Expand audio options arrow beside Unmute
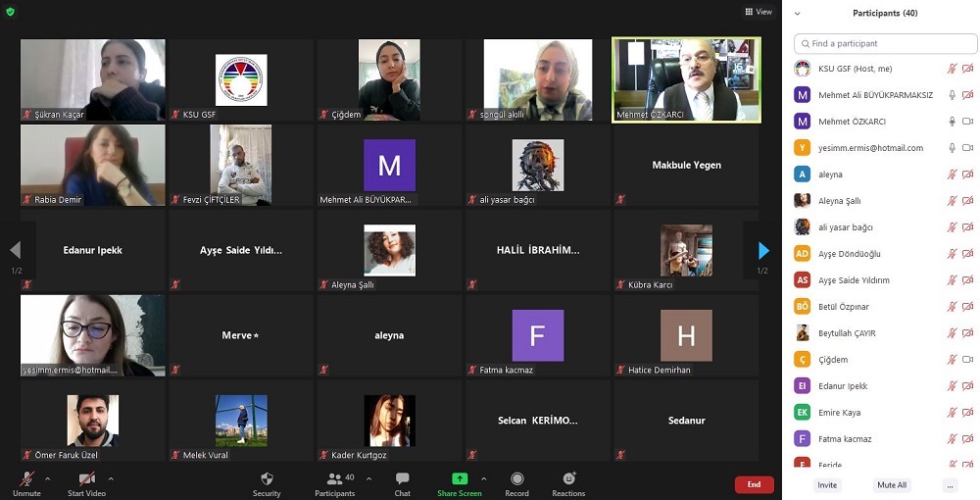Image resolution: width=980 pixels, height=500 pixels. pos(47,478)
